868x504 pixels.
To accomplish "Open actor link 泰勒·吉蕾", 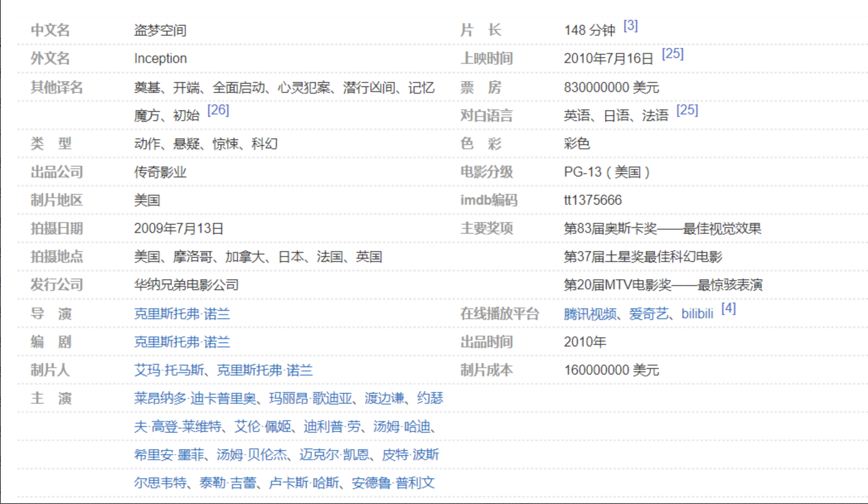I will (228, 483).
